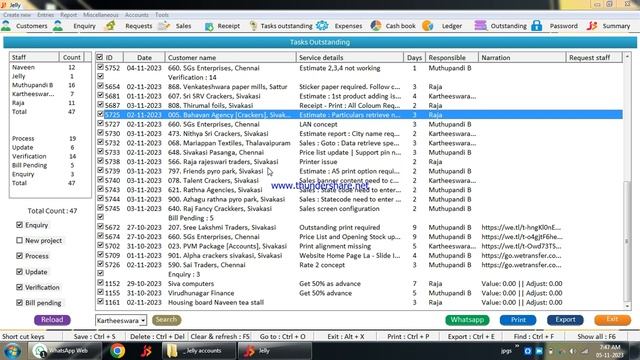The height and width of the screenshot is (360, 640).
Task: Click the Search button
Action: [167, 320]
